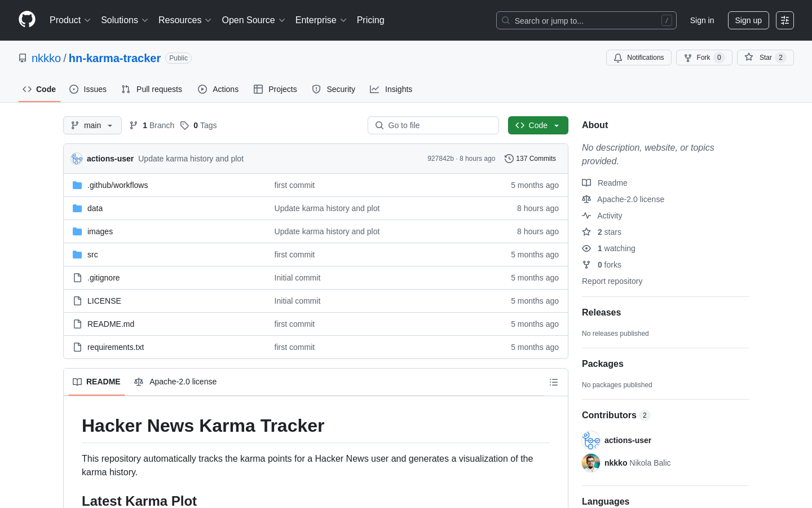
Task: Click the command palette icon beside Sign up
Action: click(785, 20)
